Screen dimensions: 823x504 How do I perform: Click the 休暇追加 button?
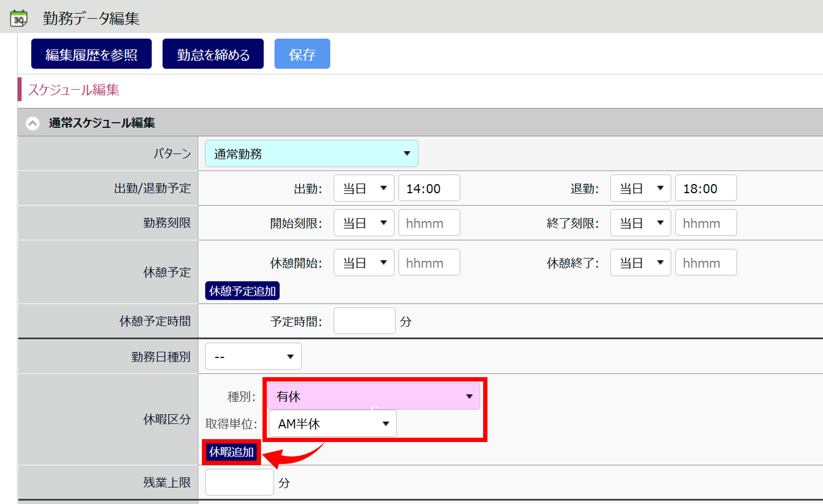[x=231, y=452]
